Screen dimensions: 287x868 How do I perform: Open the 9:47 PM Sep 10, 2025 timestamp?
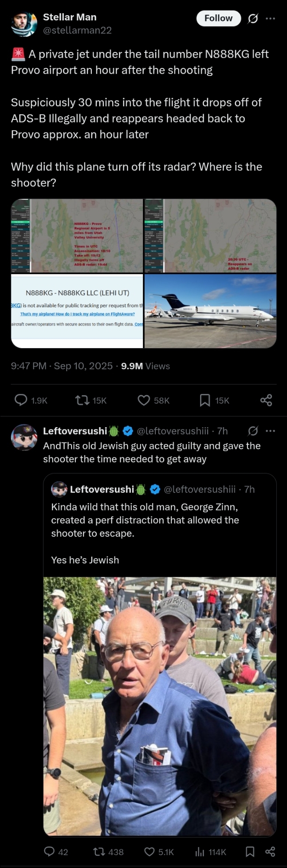tap(62, 366)
